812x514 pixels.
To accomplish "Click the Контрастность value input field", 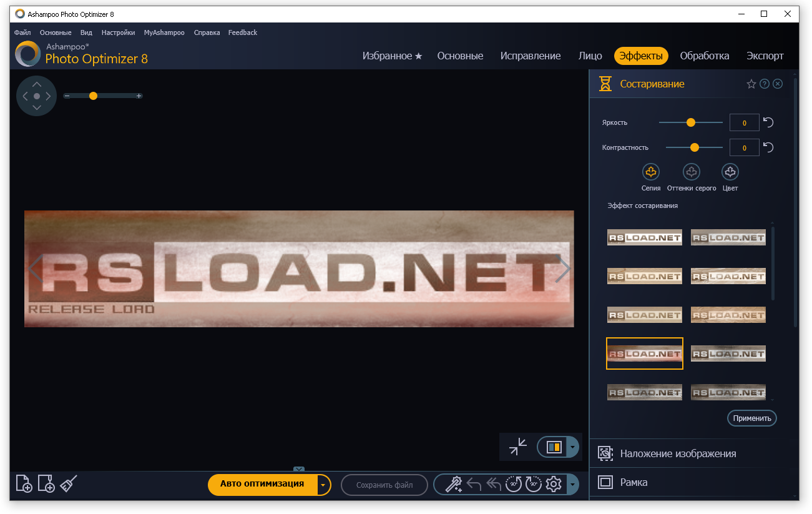I will [745, 147].
